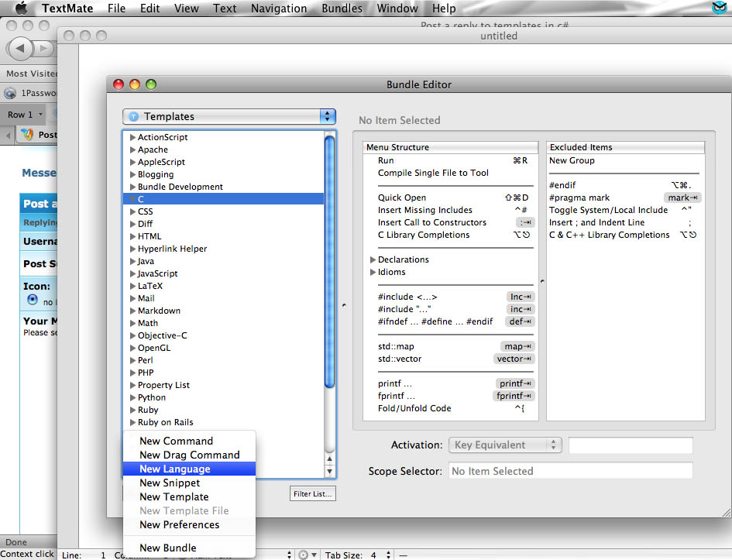
Task: Click the scroll down arrow in bundle list
Action: coord(329,472)
